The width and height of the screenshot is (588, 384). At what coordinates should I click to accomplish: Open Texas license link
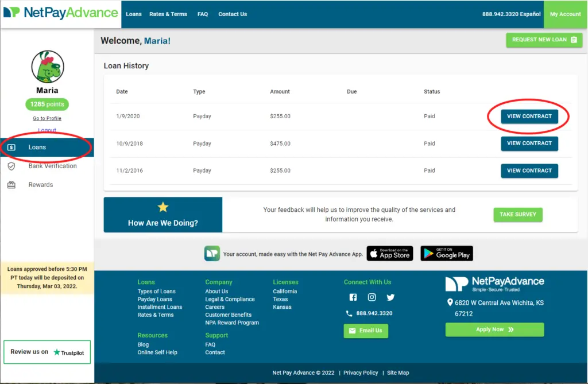280,299
